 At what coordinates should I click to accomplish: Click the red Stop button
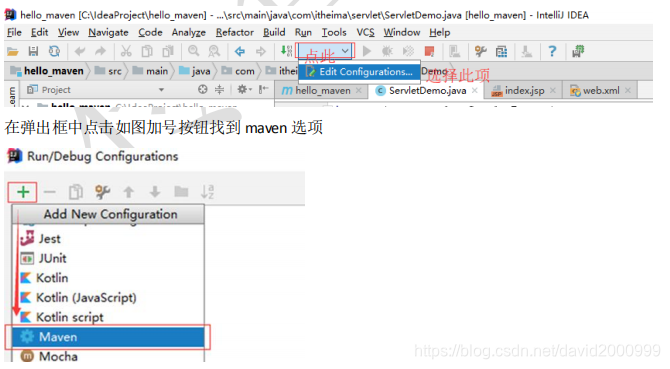429,52
